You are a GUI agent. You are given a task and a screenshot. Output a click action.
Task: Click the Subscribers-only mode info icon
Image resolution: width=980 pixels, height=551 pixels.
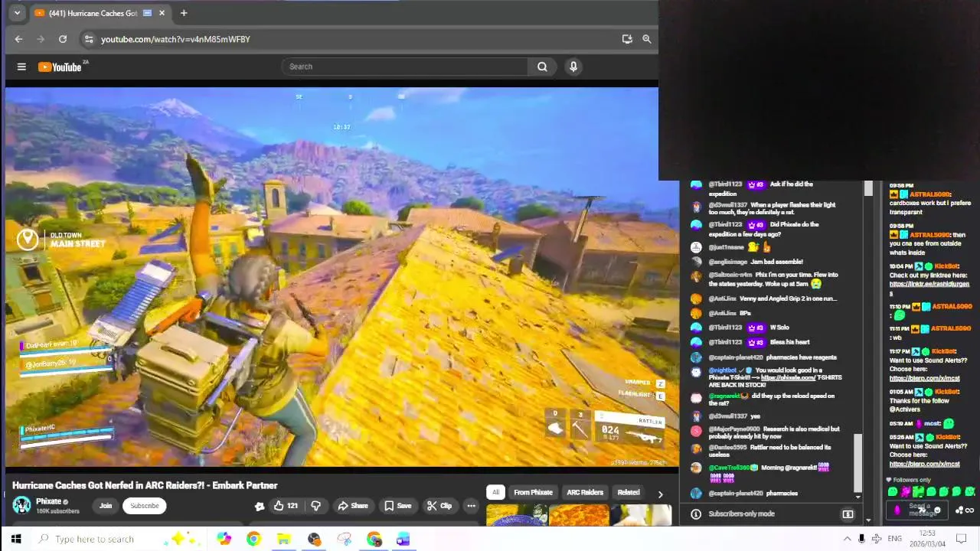coord(696,514)
